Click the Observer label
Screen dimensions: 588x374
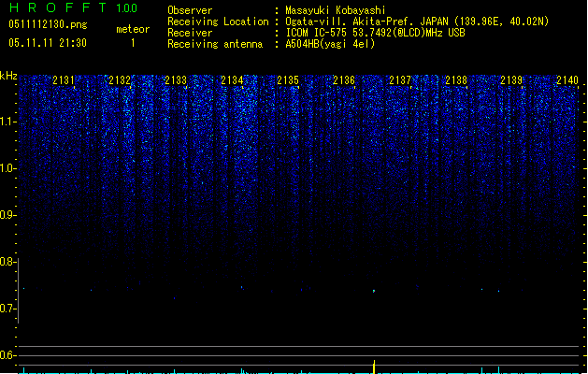click(x=190, y=10)
